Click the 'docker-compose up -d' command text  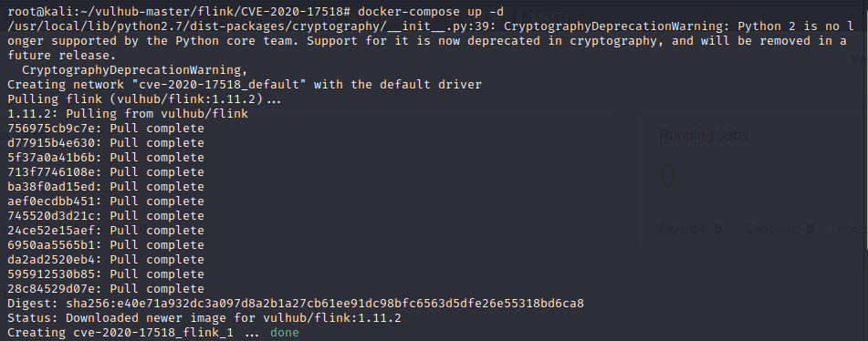pos(431,12)
